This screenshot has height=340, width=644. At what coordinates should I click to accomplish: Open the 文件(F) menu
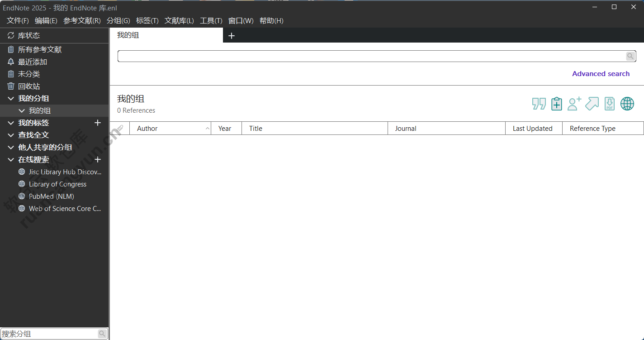click(18, 21)
